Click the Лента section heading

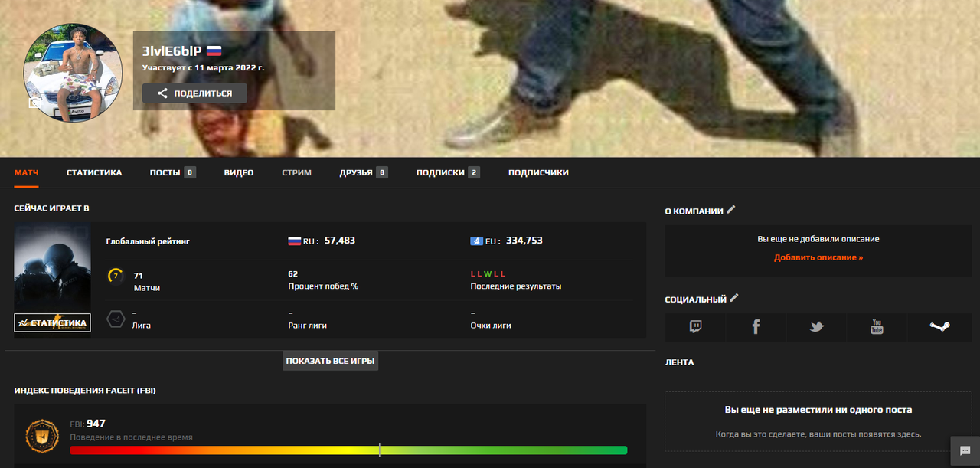pos(679,362)
